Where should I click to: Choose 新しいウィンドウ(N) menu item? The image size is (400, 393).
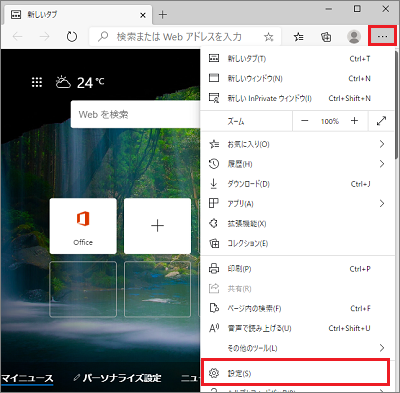[297, 78]
